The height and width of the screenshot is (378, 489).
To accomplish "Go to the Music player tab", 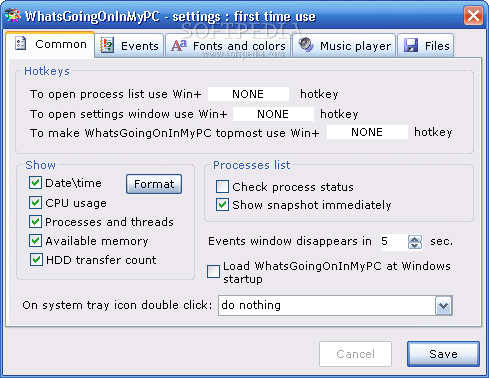I will (x=344, y=46).
